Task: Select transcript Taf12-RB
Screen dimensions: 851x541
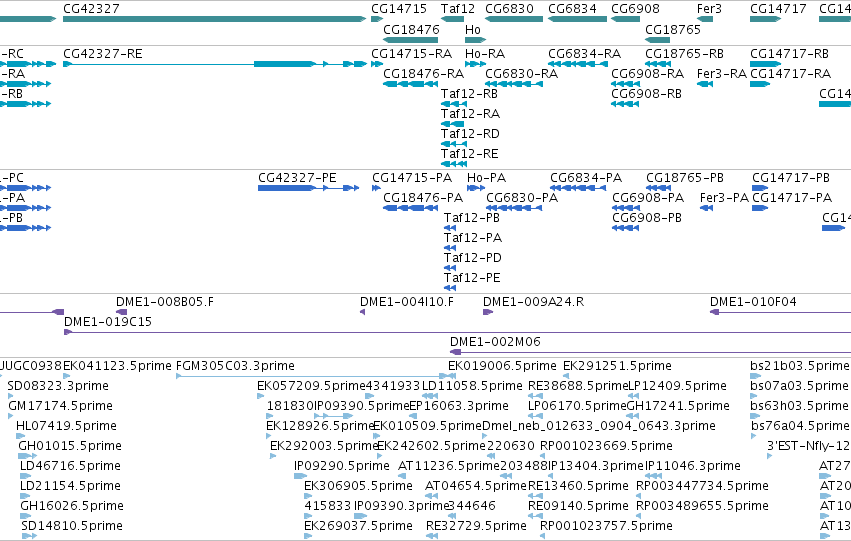Action: 469,94
